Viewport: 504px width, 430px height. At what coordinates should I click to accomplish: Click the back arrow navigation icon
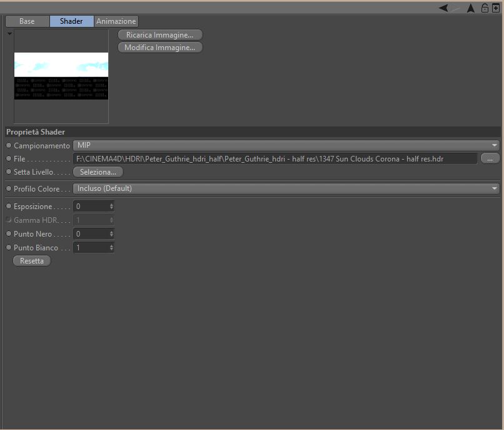tap(443, 8)
